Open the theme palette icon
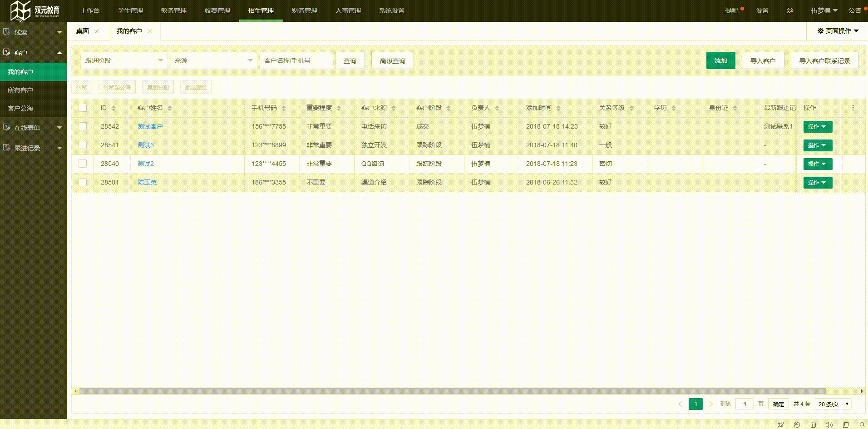The height and width of the screenshot is (429, 868). [790, 10]
